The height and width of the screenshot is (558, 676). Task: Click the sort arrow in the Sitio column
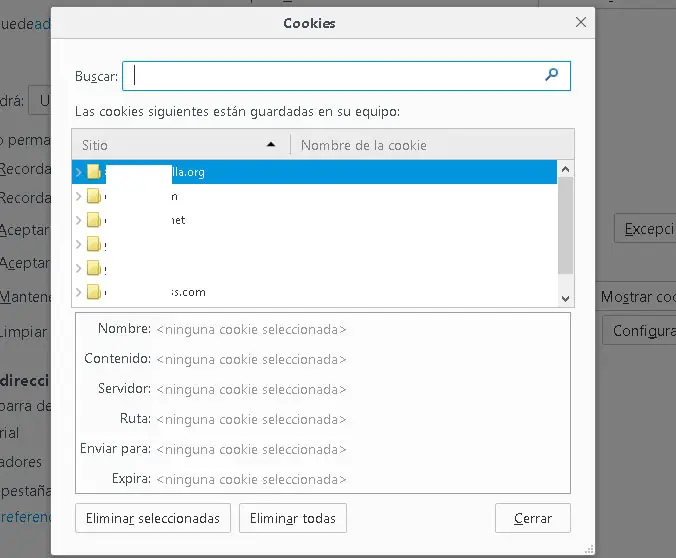(271, 145)
